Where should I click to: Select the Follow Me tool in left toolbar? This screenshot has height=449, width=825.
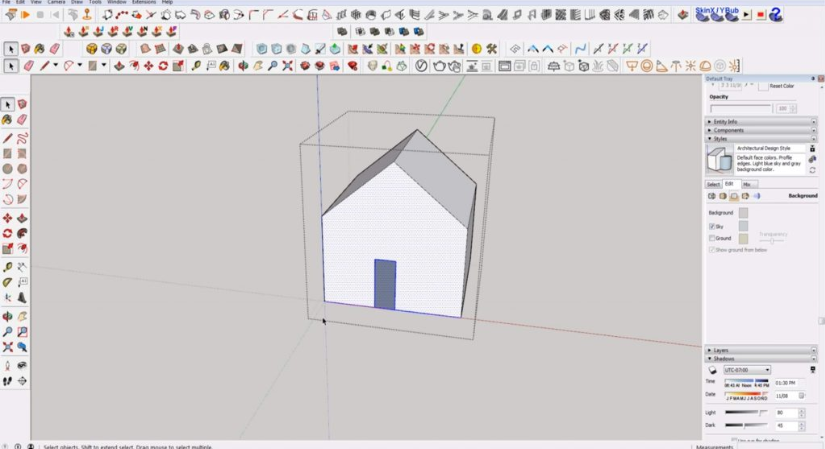[x=22, y=233]
